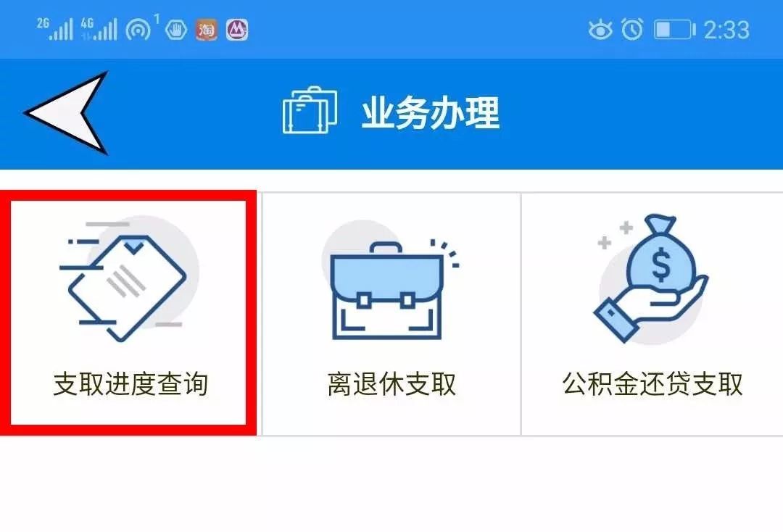
Task: Tap the alarm clock status icon
Action: click(x=632, y=29)
